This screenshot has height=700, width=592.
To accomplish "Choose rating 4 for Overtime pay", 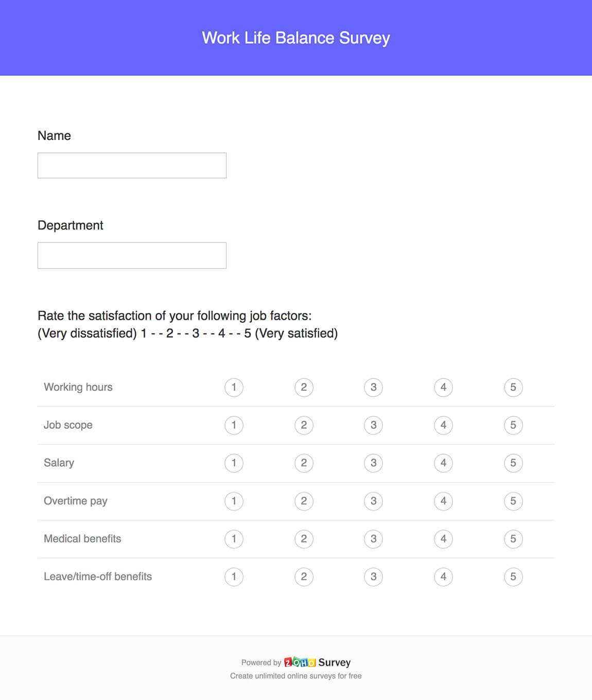I will click(443, 501).
